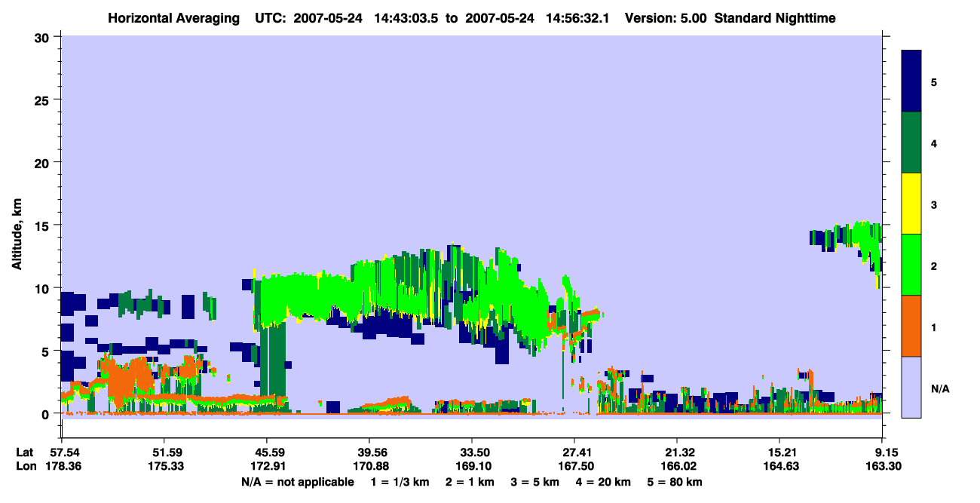980x503 pixels.
Task: Click the yellow color bar segment labeled 3
Action: coord(911,204)
